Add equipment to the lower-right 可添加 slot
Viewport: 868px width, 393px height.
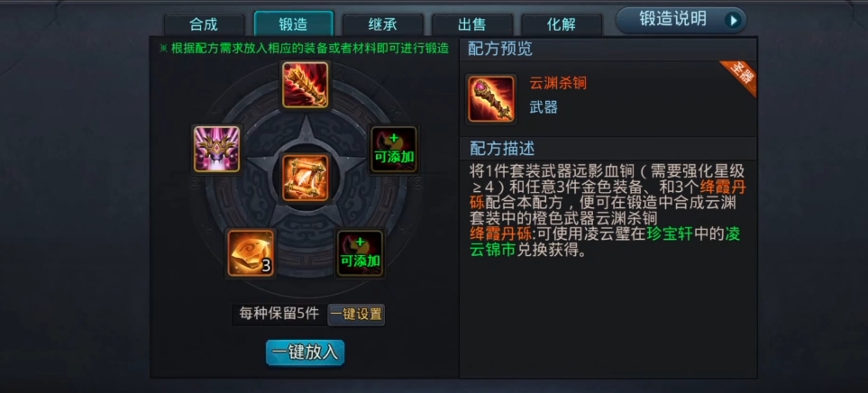361,253
